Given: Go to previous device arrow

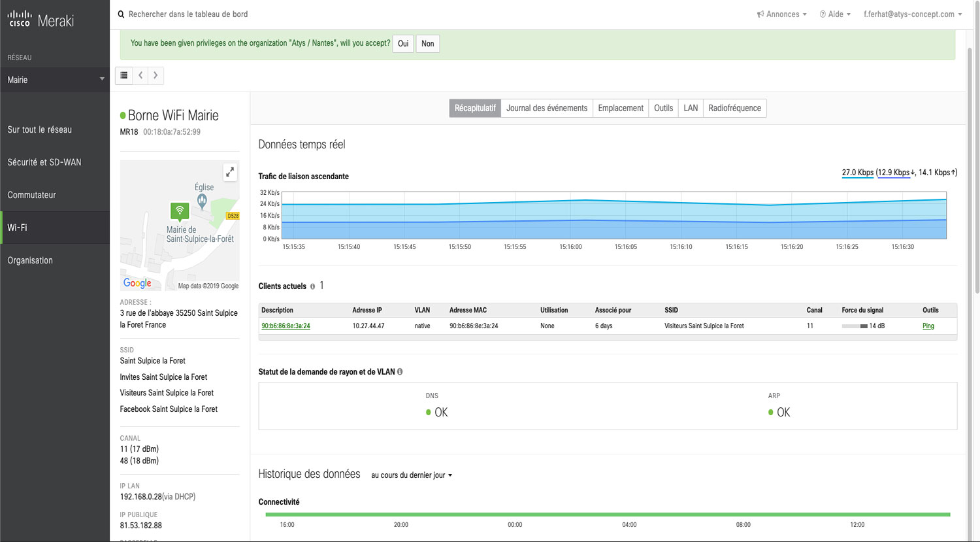Looking at the screenshot, I should (140, 76).
